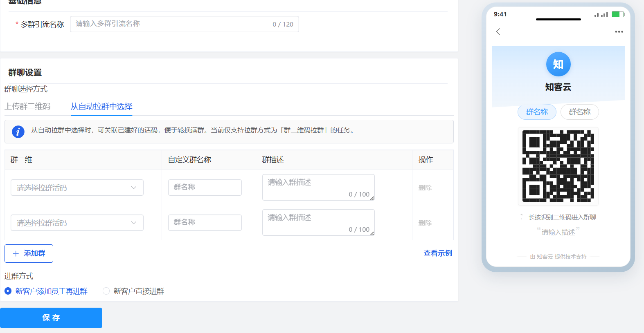644x333 pixels.
Task: Click the 操作 column header
Action: [x=426, y=160]
